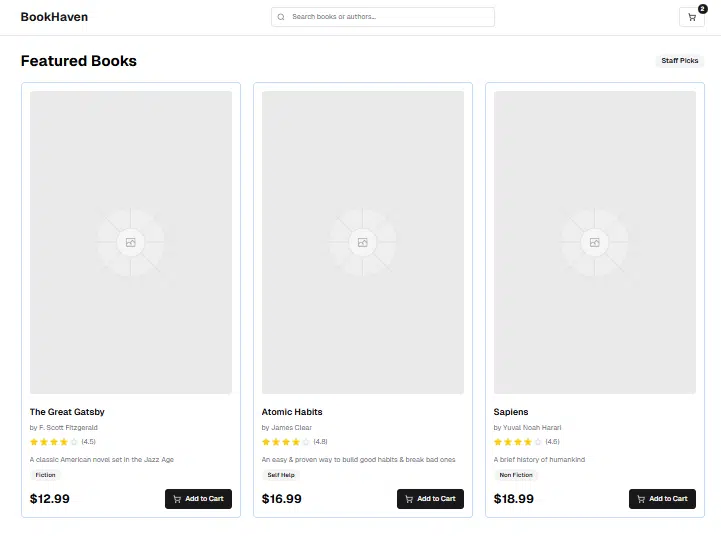Click the (4.8) rating value

320,442
